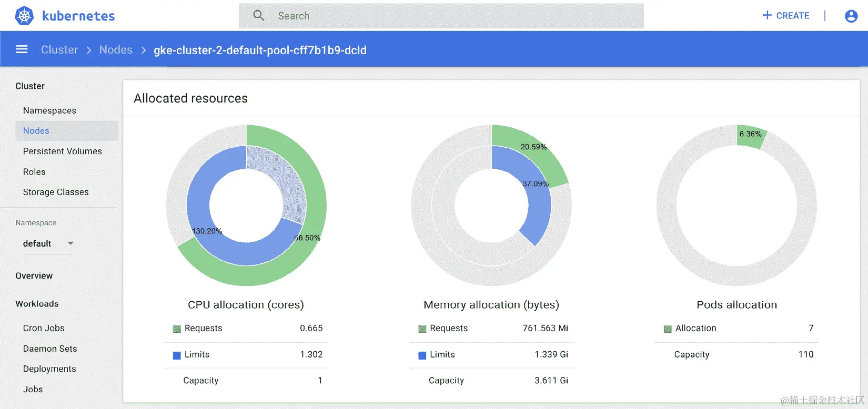The width and height of the screenshot is (868, 409).
Task: Click the Pods allocation donut chart
Action: (x=736, y=205)
